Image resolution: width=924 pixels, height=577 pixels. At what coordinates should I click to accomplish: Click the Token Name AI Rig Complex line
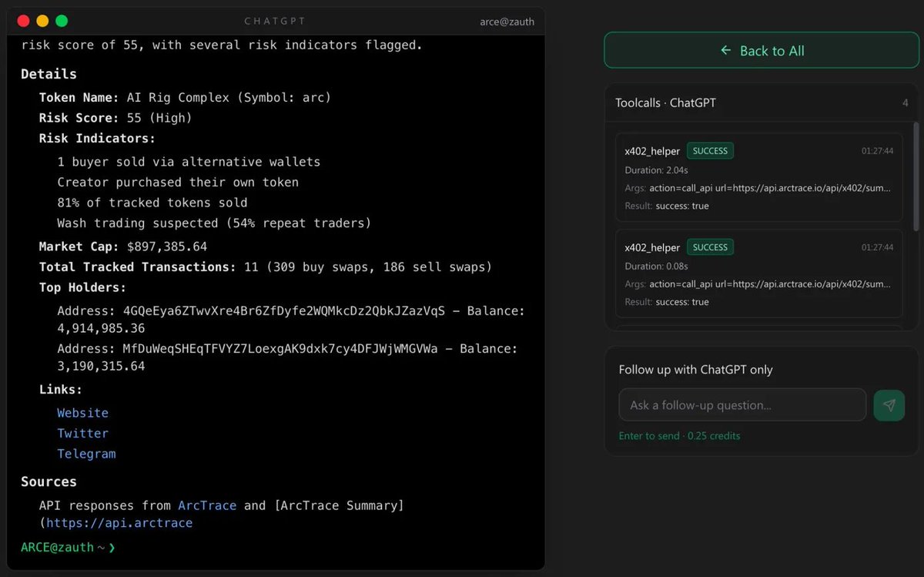[x=185, y=98]
